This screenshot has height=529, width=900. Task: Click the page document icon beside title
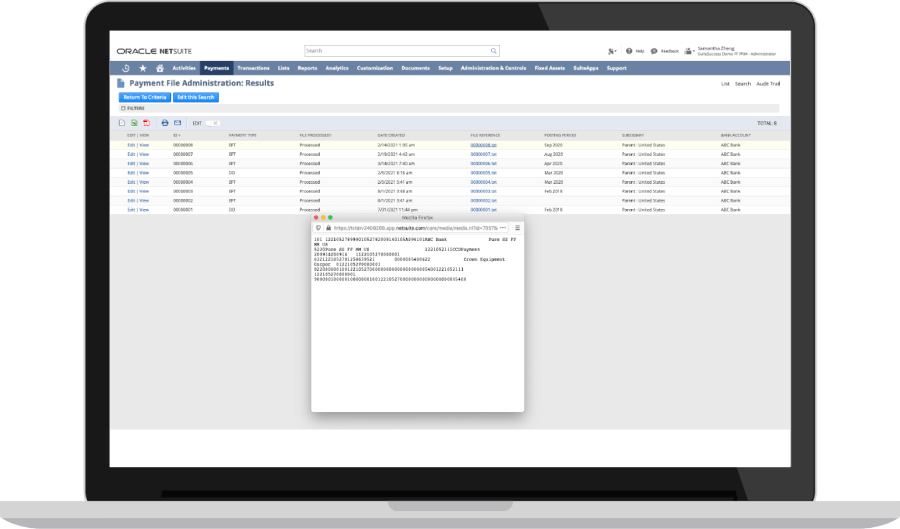[121, 83]
